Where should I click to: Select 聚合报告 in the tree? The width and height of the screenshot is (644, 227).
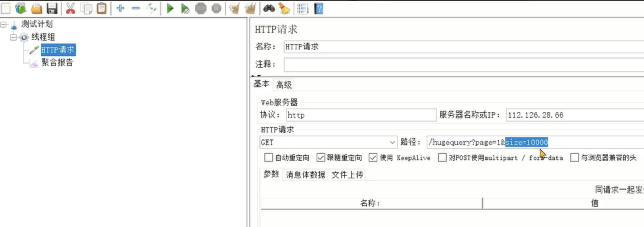57,62
